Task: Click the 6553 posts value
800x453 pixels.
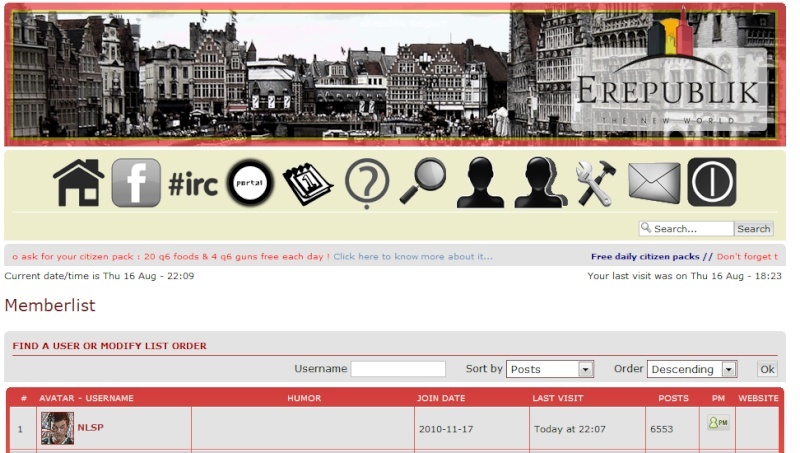Action: tap(661, 429)
